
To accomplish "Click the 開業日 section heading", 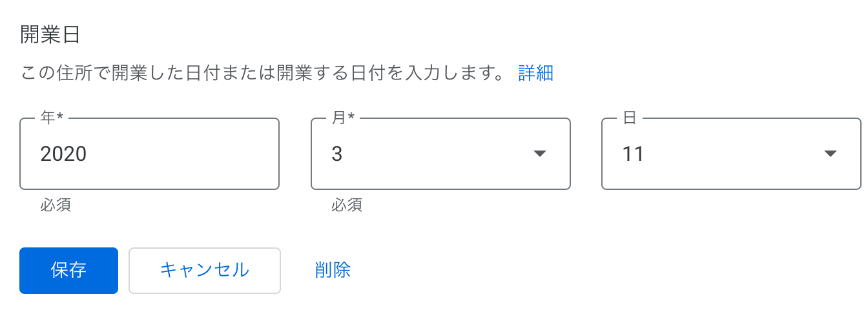I will click(50, 34).
